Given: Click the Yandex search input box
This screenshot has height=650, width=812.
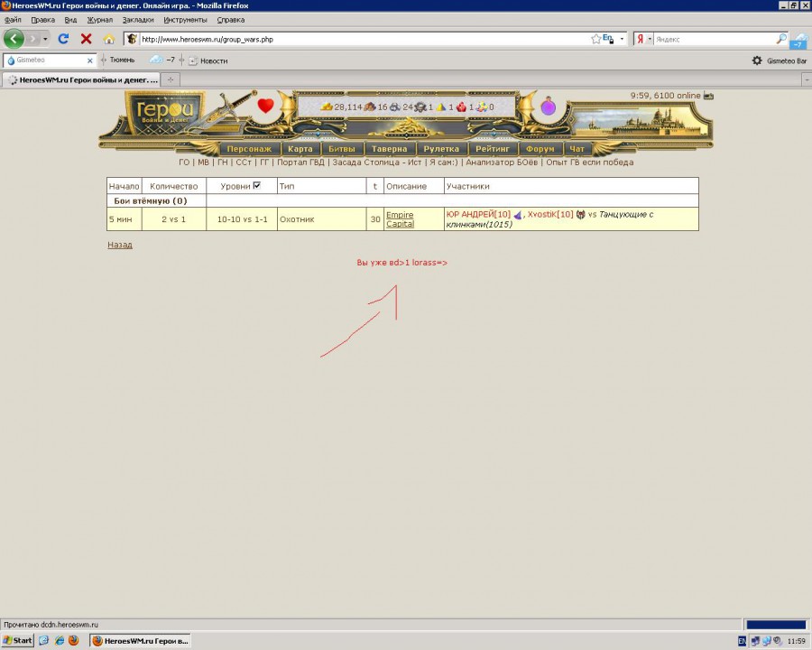Looking at the screenshot, I should (x=715, y=39).
